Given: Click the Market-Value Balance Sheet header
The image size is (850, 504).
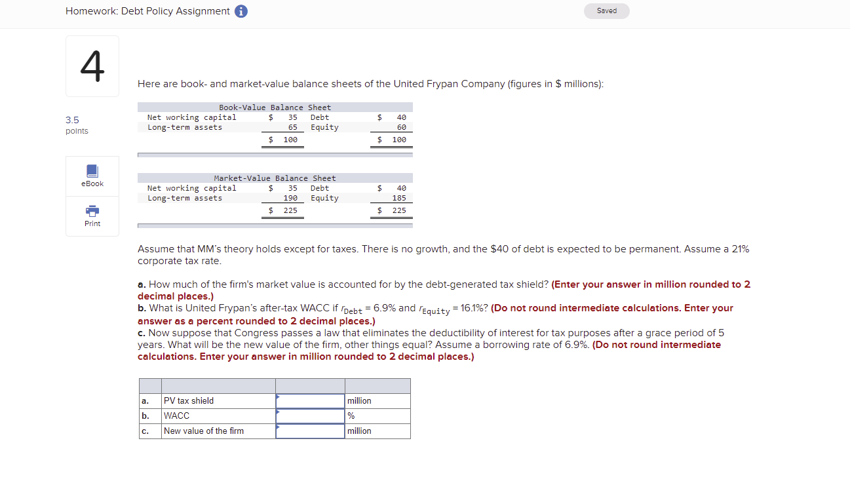Looking at the screenshot, I should pyautogui.click(x=275, y=178).
